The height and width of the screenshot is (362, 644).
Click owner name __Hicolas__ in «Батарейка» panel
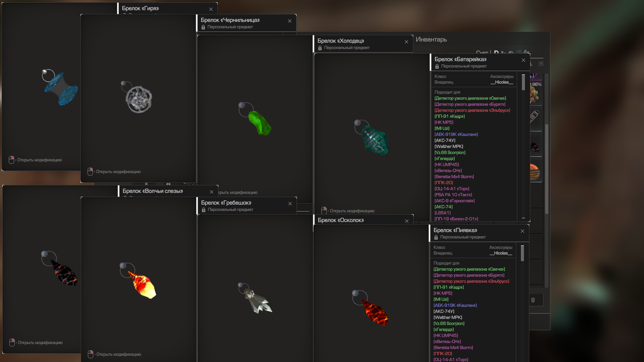tap(502, 82)
